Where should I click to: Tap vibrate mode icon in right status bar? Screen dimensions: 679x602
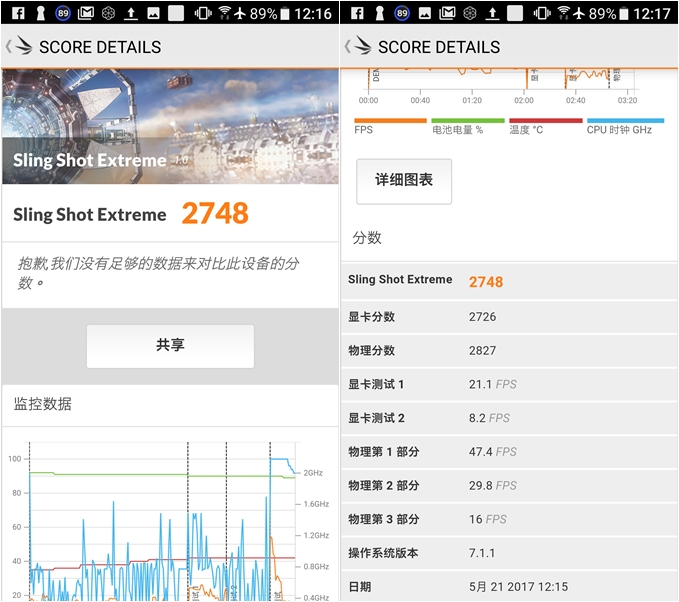click(541, 13)
